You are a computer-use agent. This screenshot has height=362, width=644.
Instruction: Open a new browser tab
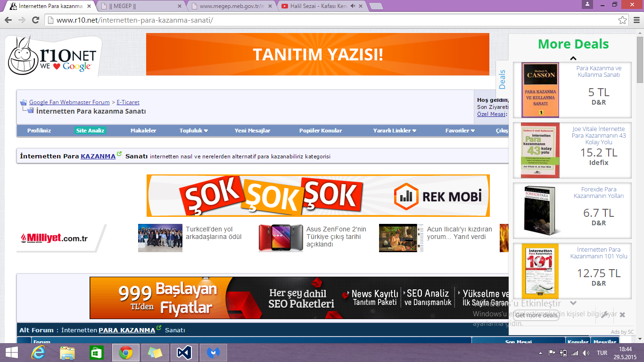(x=376, y=6)
